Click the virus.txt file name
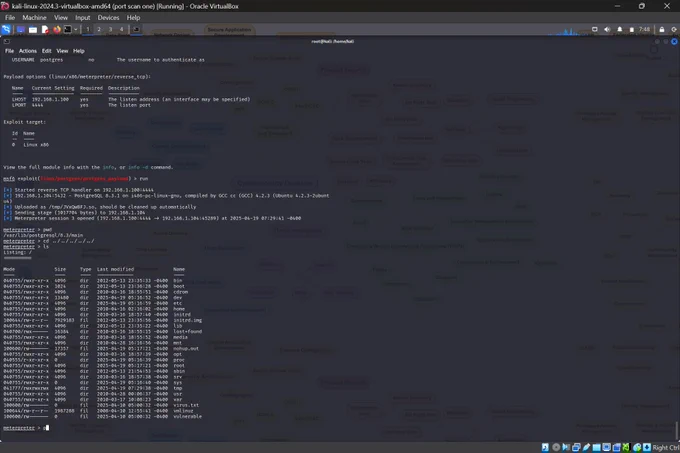 (186, 405)
